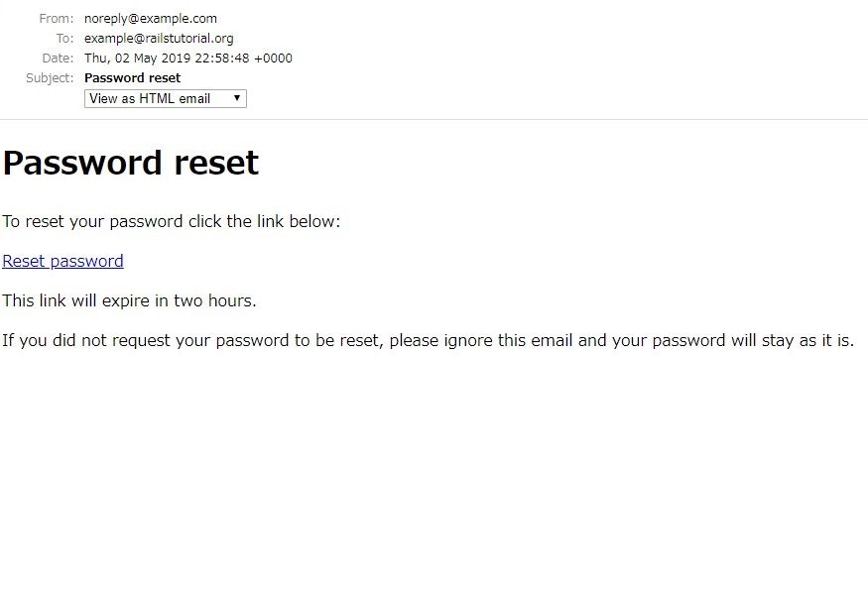The image size is (868, 592).
Task: Click the recipient address example@railstutorial.org
Action: point(159,38)
